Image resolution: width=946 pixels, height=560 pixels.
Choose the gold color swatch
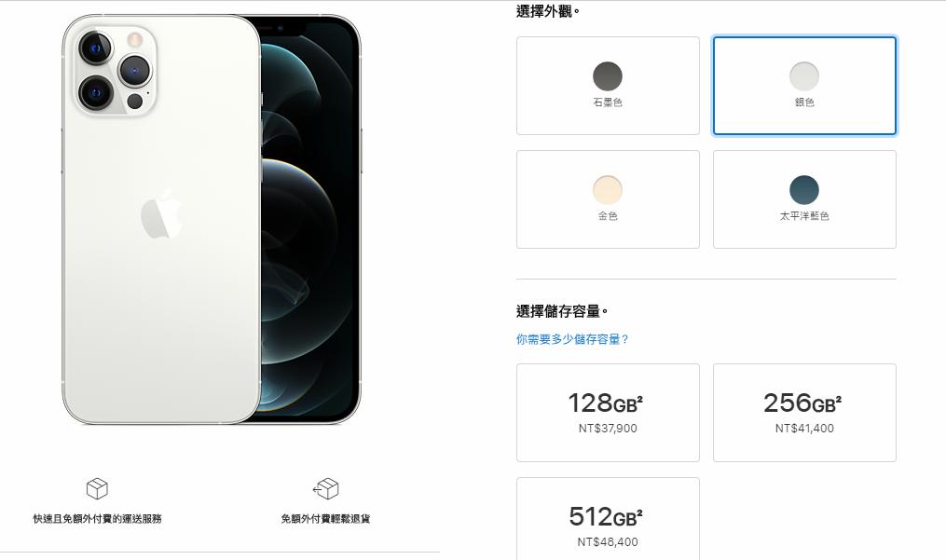tap(608, 189)
